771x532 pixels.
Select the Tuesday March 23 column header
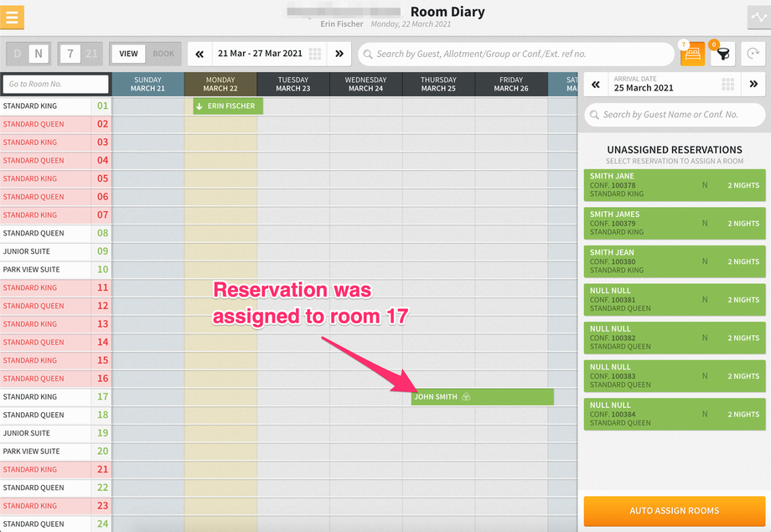(x=293, y=84)
